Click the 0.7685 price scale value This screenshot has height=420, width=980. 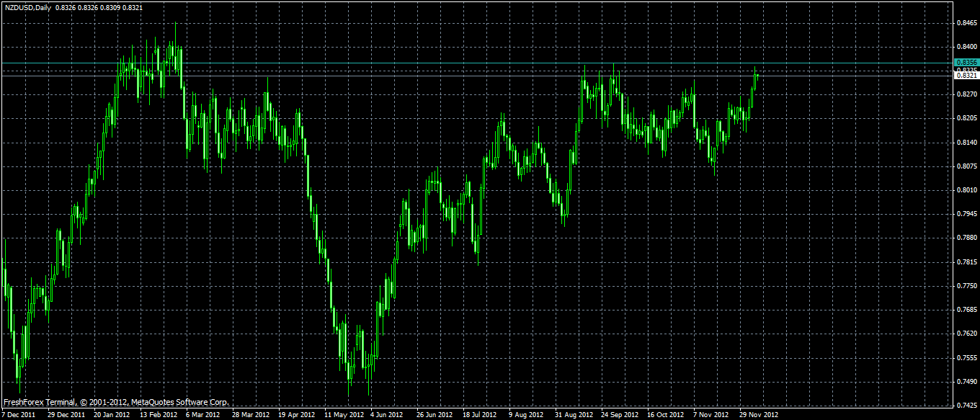pos(966,310)
